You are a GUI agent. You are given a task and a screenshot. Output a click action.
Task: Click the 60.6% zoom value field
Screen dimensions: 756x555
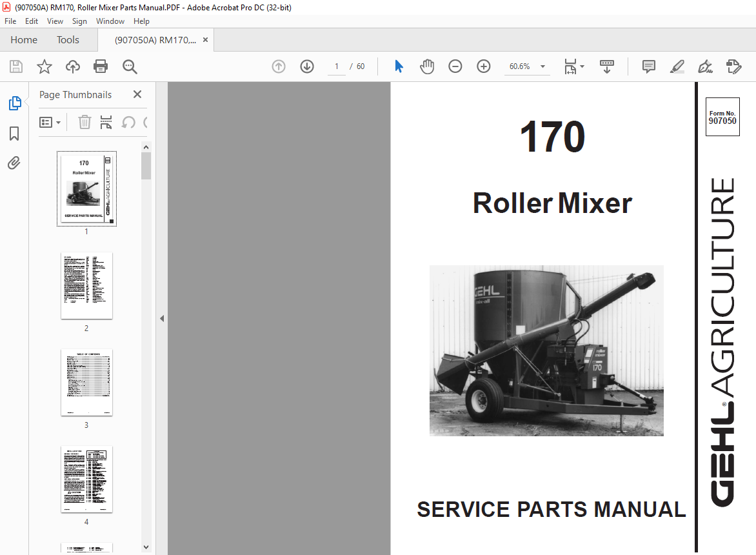tap(520, 66)
